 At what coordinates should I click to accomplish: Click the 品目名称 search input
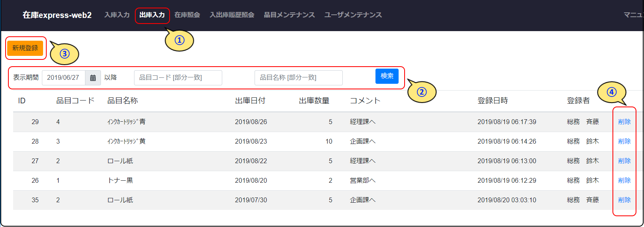click(x=298, y=78)
